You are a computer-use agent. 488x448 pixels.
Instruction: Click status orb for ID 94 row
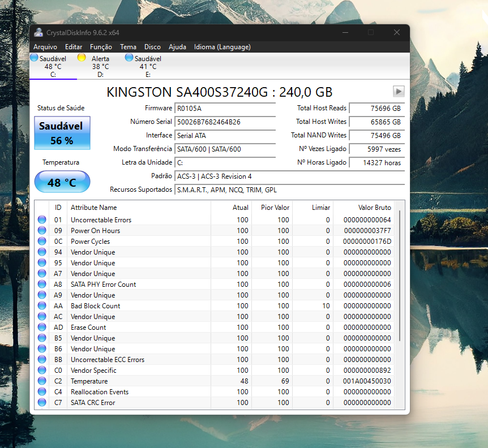click(42, 252)
